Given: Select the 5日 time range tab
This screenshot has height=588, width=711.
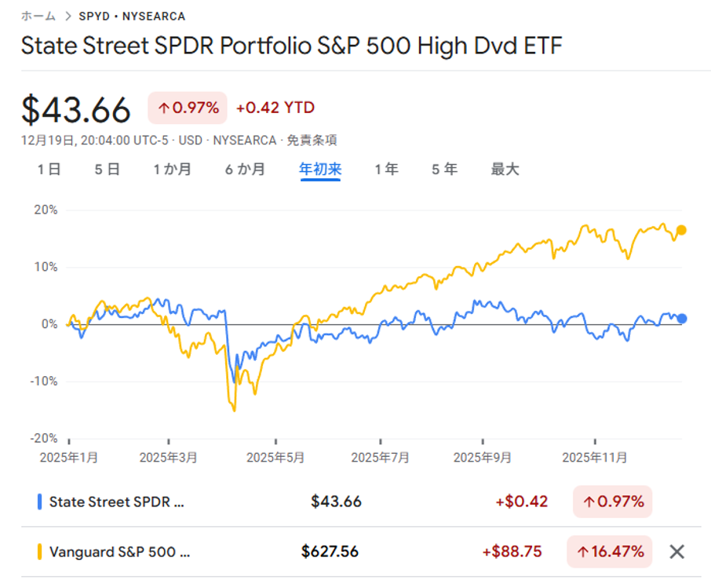Looking at the screenshot, I should click(x=108, y=169).
